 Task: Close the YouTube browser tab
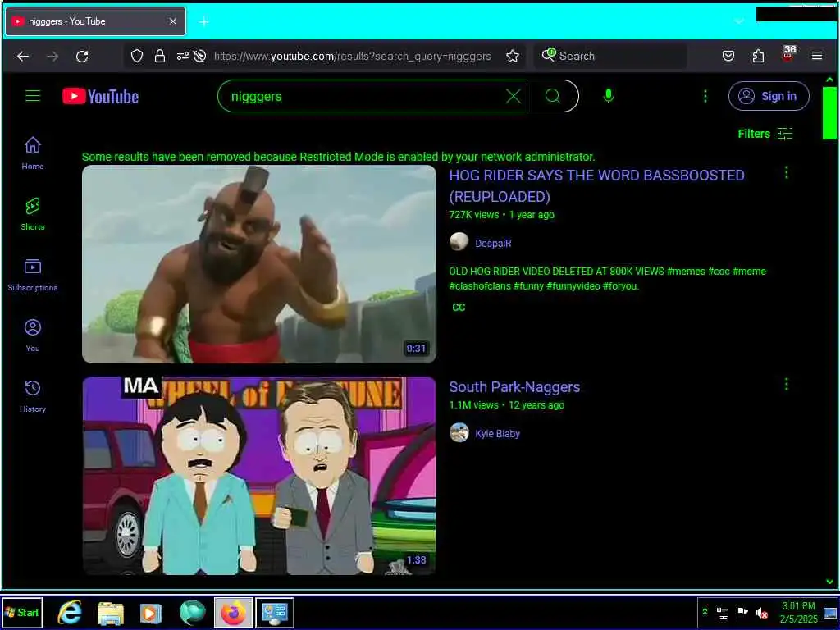click(x=173, y=21)
